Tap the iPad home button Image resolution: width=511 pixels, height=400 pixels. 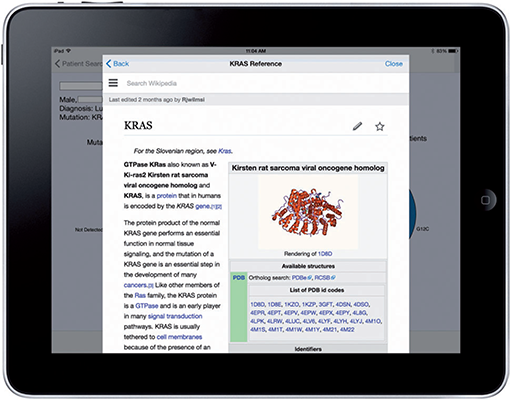click(x=486, y=200)
